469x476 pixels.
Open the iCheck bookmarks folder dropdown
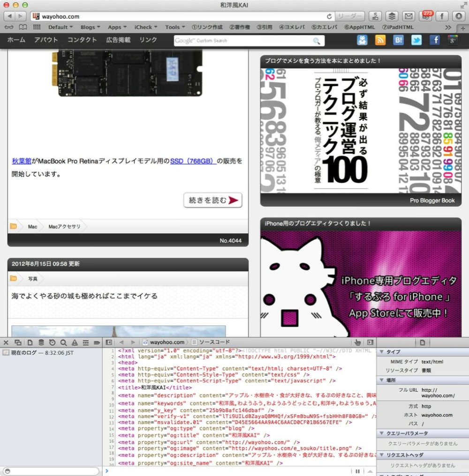(145, 27)
